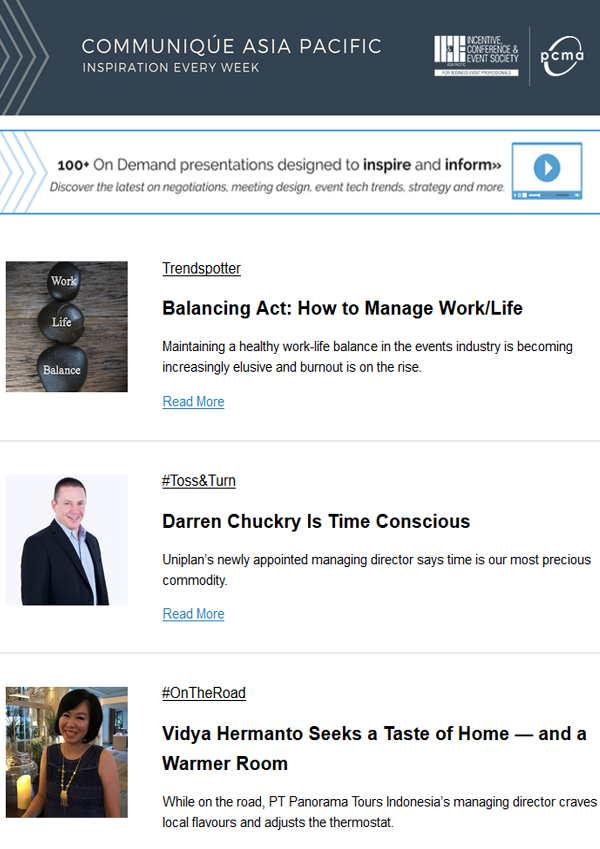Click the Uniplan managing director summary text
Image resolution: width=600 pixels, height=849 pixels.
coord(376,569)
